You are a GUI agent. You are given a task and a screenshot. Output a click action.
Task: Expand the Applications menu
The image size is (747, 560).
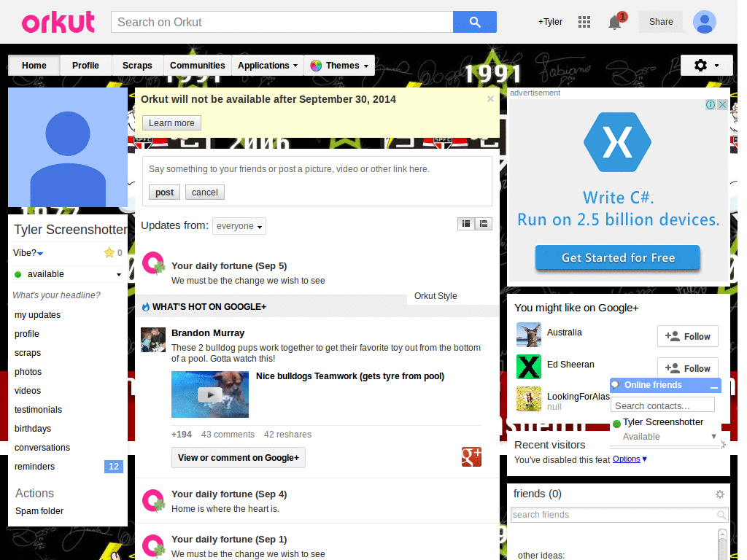[x=268, y=65]
